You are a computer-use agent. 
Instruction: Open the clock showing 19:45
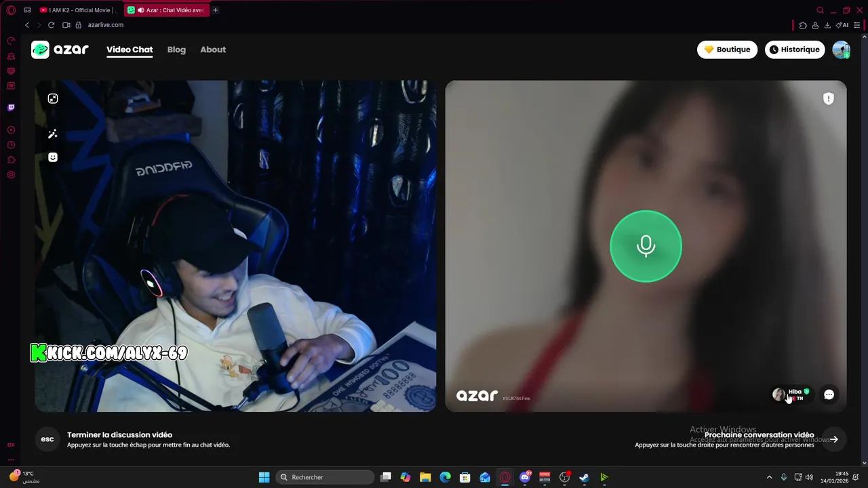click(834, 477)
